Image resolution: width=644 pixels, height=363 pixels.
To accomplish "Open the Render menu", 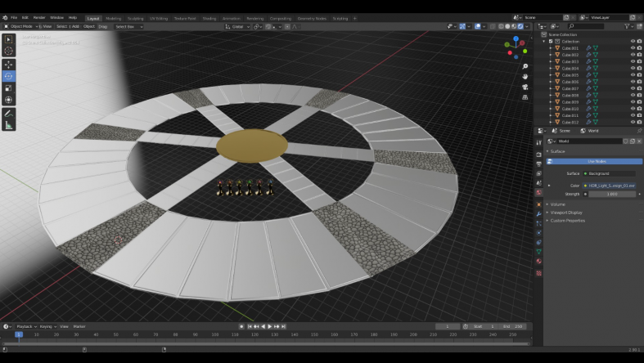I will tap(39, 17).
